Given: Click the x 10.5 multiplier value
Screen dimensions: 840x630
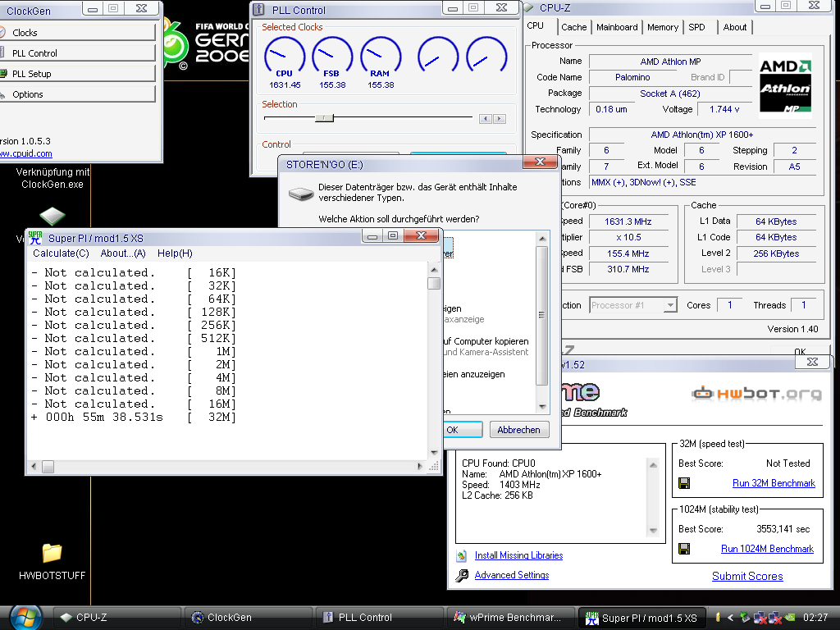Looking at the screenshot, I should (x=628, y=237).
